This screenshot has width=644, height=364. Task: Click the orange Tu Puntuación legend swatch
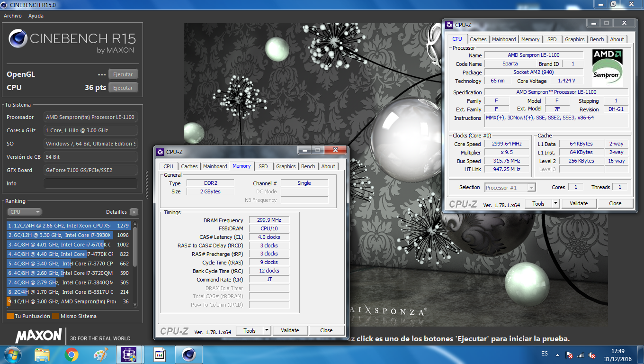10,316
